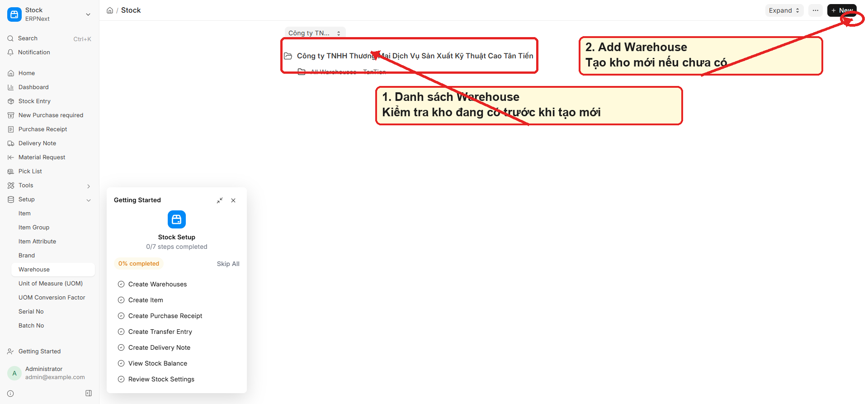Select the company root tree node label

coord(415,56)
